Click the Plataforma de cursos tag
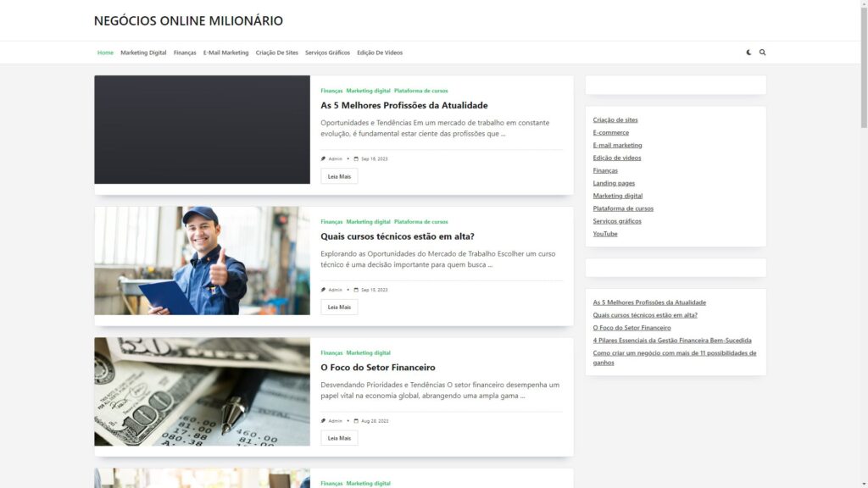 pyautogui.click(x=421, y=91)
